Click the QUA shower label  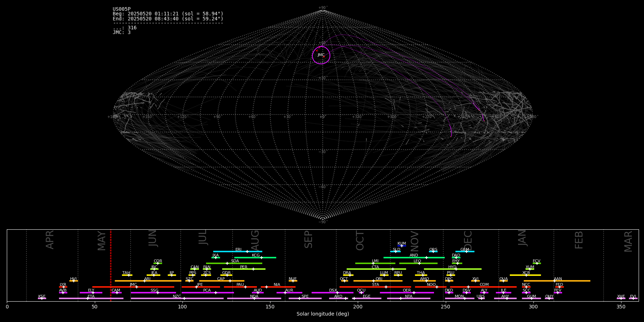[x=503, y=279]
